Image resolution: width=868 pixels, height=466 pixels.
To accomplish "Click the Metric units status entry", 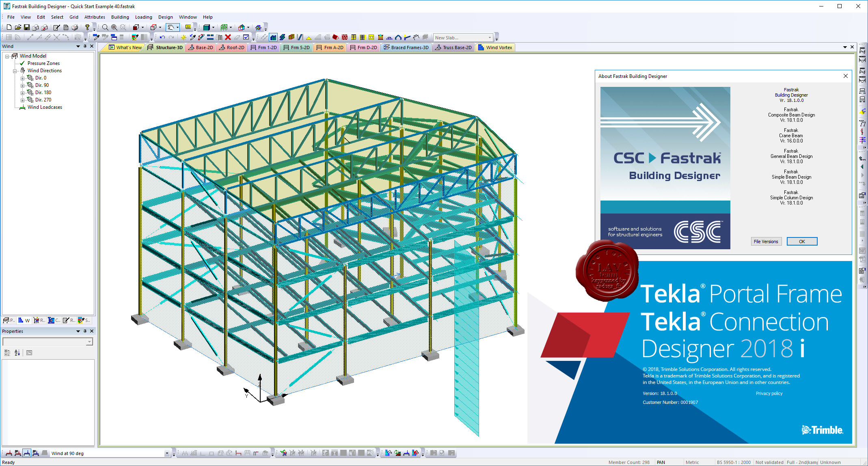I will tap(692, 462).
